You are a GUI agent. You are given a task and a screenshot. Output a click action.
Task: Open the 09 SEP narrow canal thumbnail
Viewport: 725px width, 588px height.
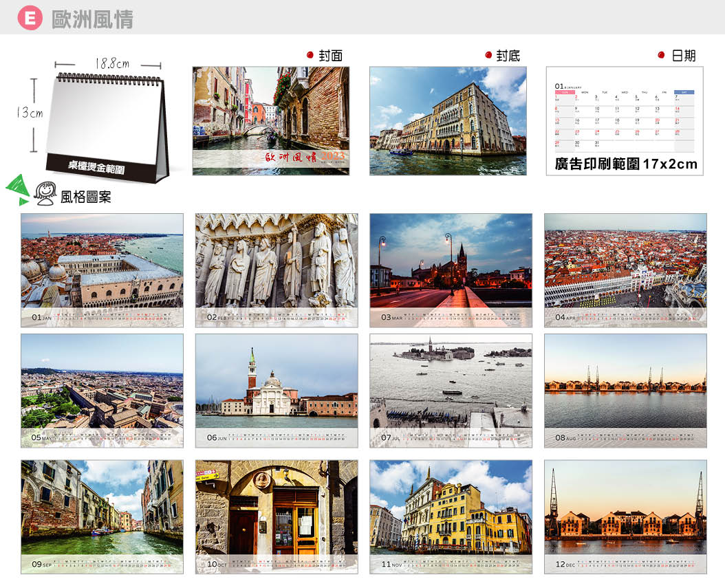[102, 516]
